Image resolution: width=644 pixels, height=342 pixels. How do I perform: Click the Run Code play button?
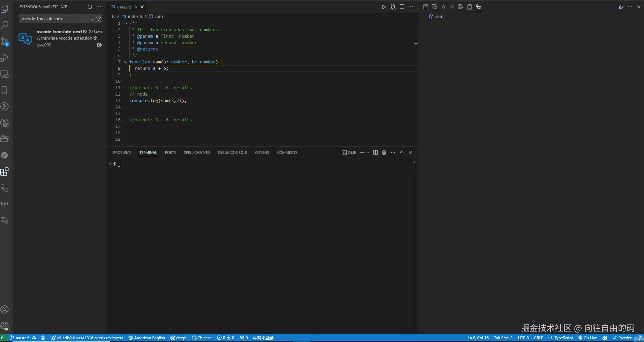tap(384, 6)
